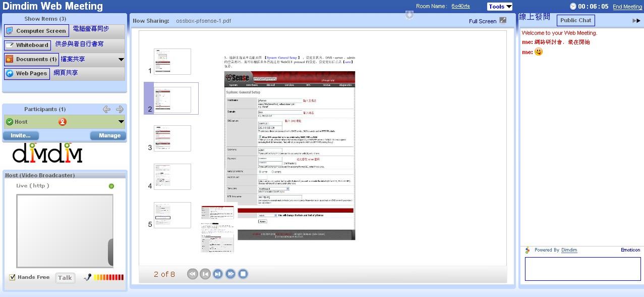Expand the Documents (1) dropdown arrow
644x297 pixels.
click(121, 60)
